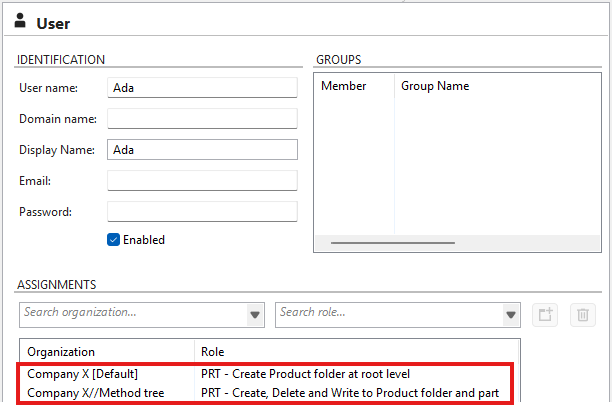Focus the Domain name text field
Viewport: 612px width, 405px height.
click(202, 119)
